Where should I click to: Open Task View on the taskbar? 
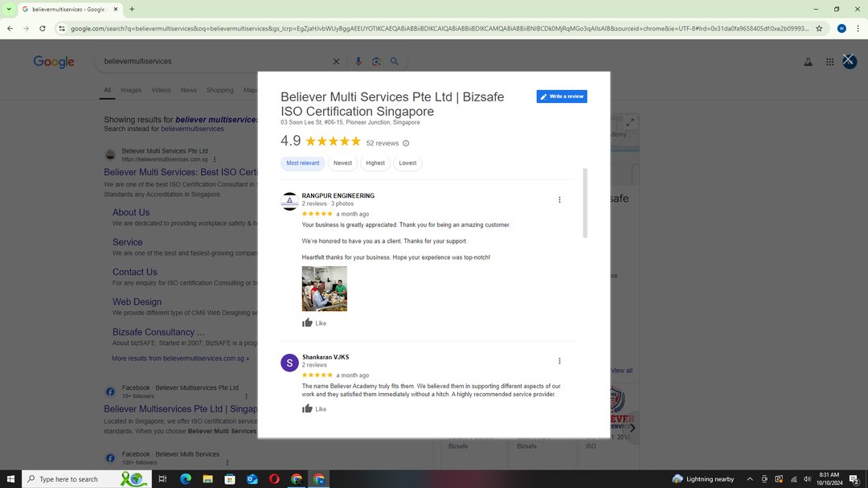pyautogui.click(x=162, y=479)
